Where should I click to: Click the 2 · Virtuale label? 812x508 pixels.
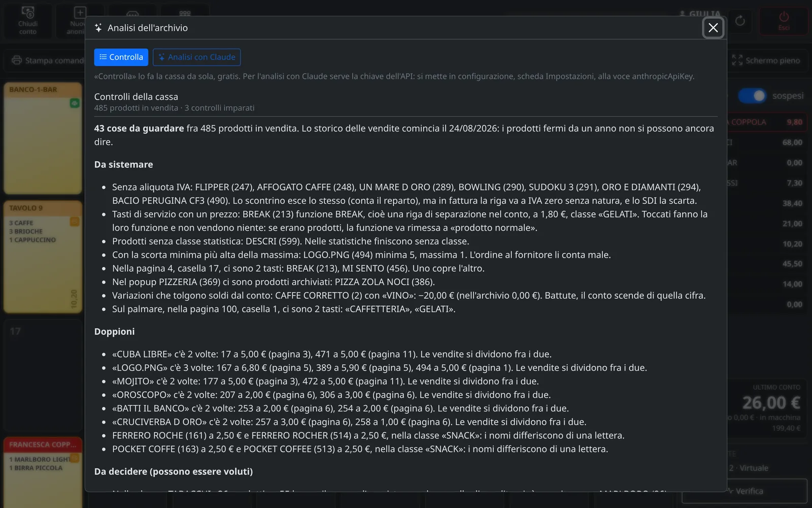(x=749, y=468)
